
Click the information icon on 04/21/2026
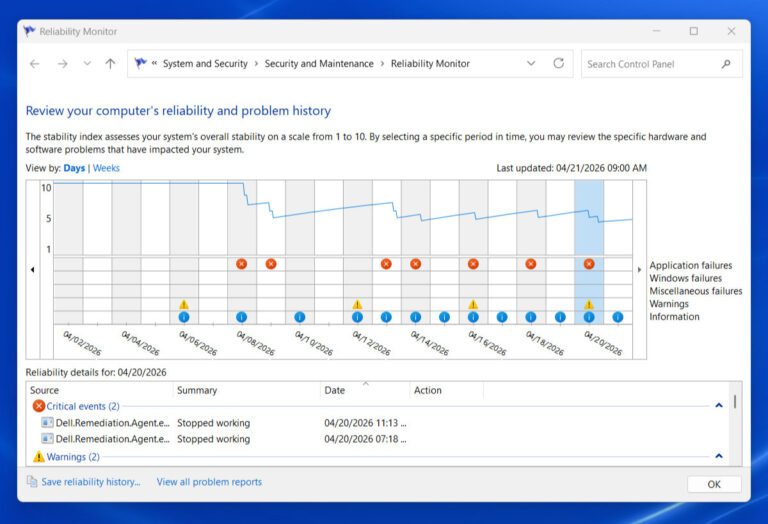tap(618, 317)
